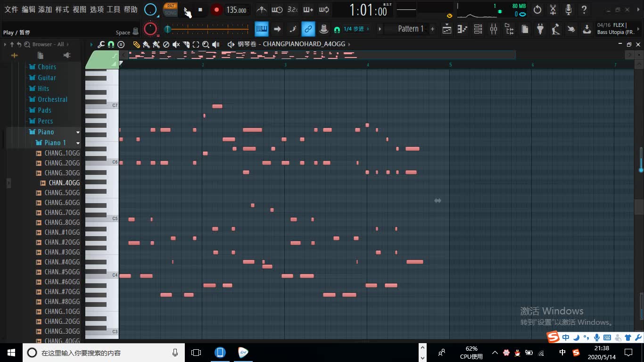
Task: Open Browser - All snapshot dropdown
Action: pyautogui.click(x=48, y=44)
